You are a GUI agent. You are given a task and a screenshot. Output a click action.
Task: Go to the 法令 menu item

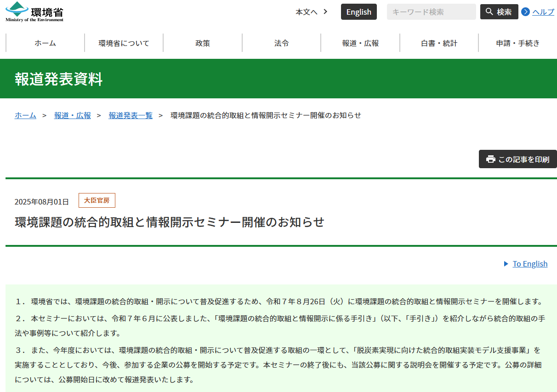click(x=281, y=43)
